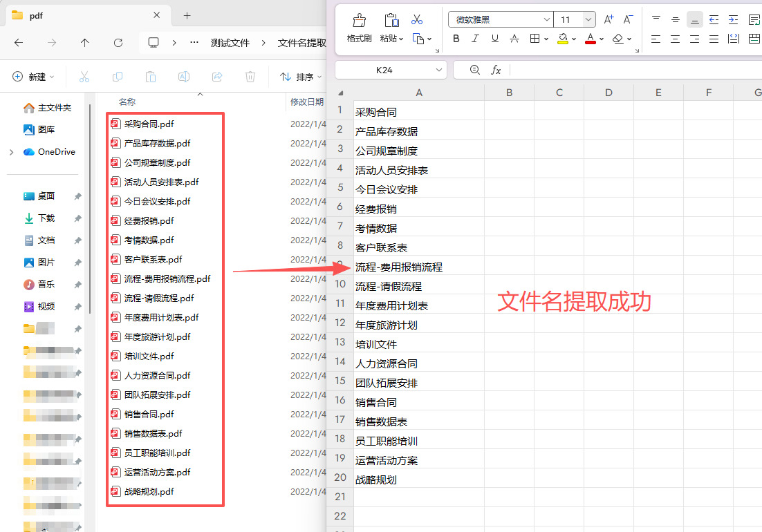Viewport: 762px width, 532px height.
Task: Apply red font color to text
Action: [x=591, y=39]
